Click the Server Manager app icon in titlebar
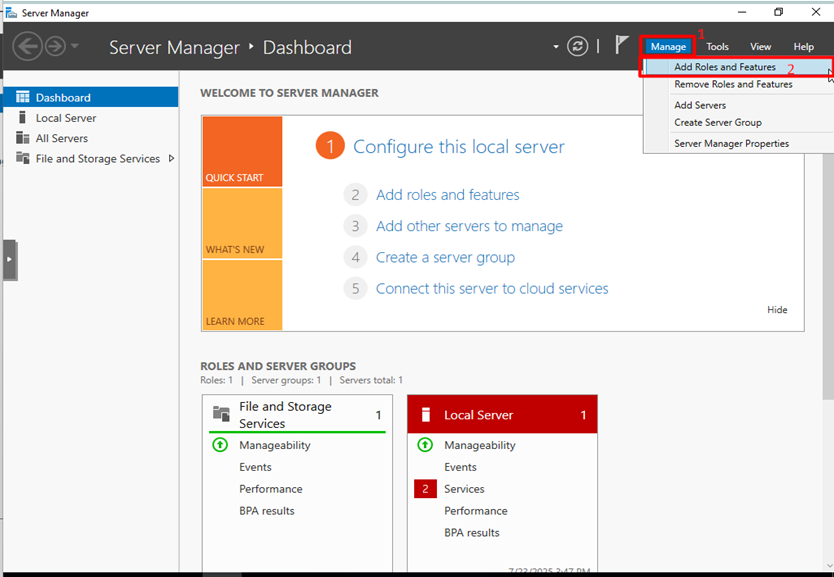 click(10, 12)
